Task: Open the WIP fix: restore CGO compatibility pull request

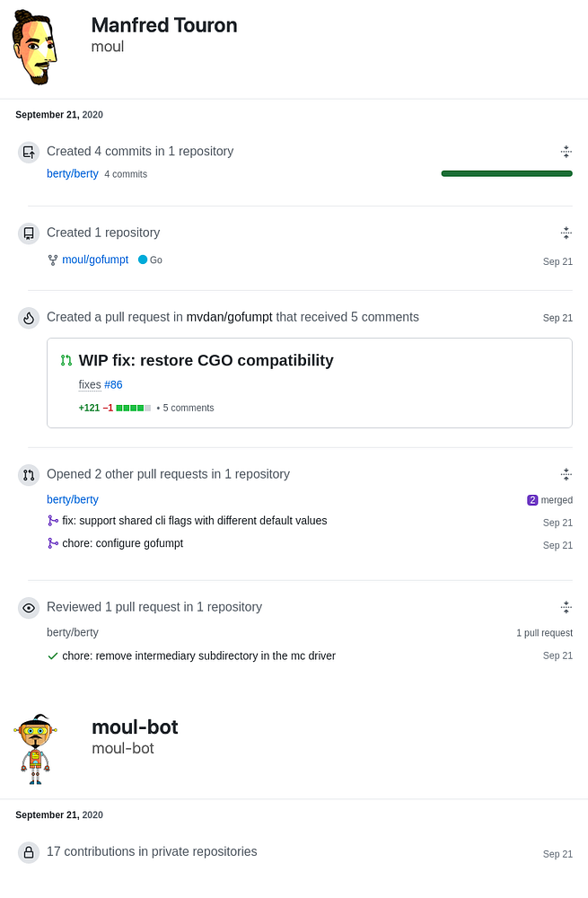Action: [x=206, y=361]
